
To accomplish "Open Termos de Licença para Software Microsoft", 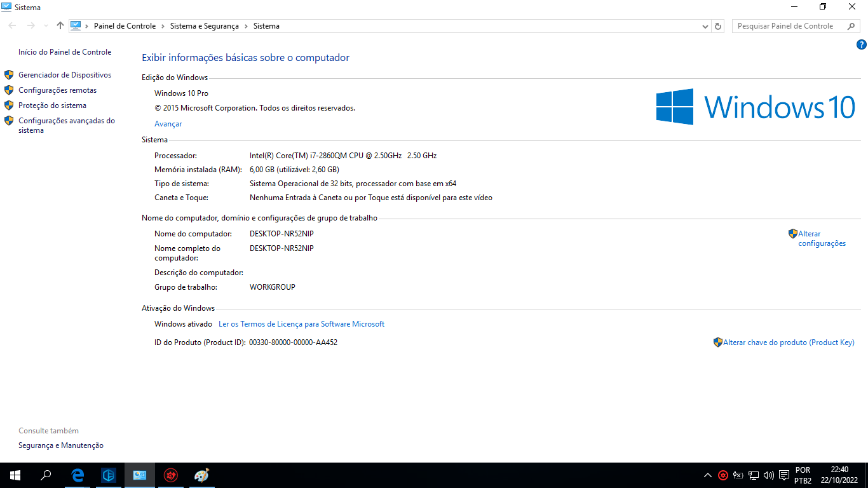I will click(x=301, y=324).
